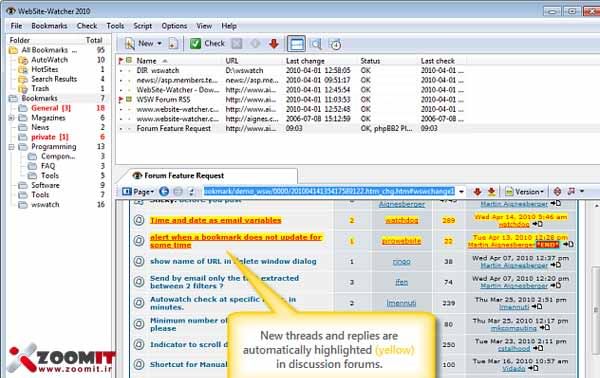The image size is (600, 378).
Task: Click the music note toolbar icon
Action: [x=571, y=191]
